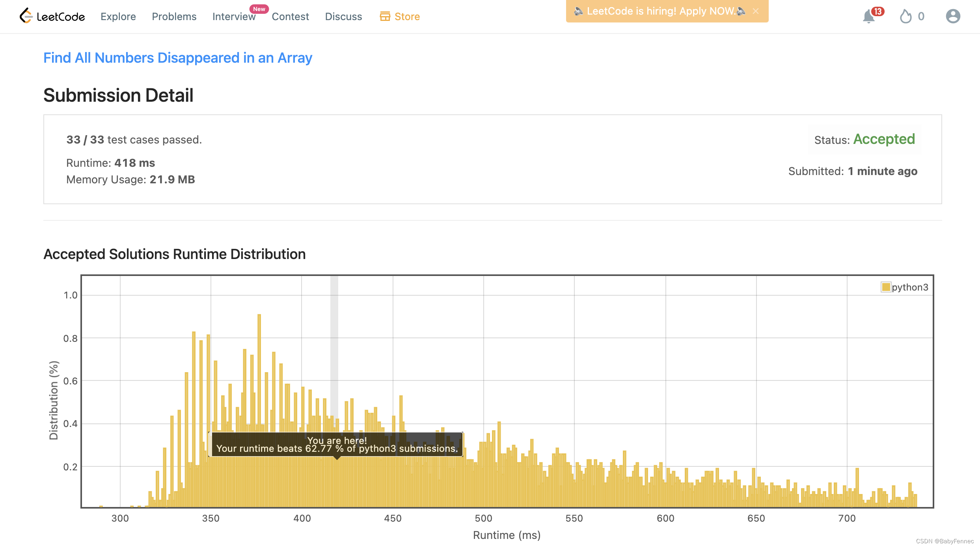
Task: Click the New badge on Interview
Action: tap(259, 9)
